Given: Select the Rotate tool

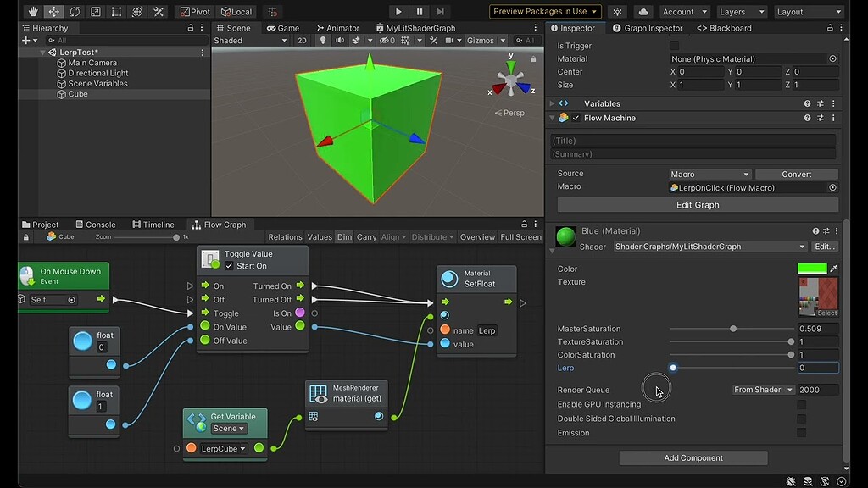Looking at the screenshot, I should (x=75, y=12).
